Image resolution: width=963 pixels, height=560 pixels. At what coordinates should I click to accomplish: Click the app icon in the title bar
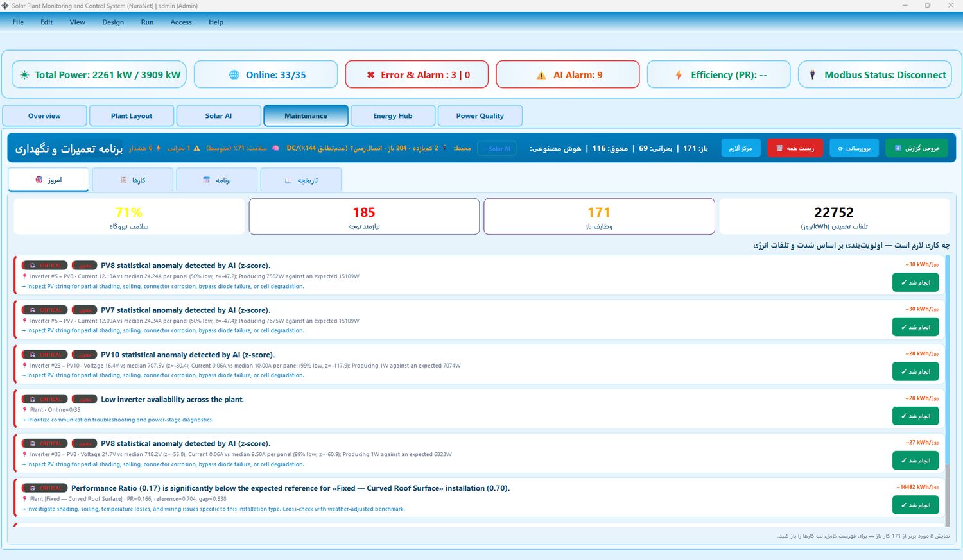click(6, 6)
